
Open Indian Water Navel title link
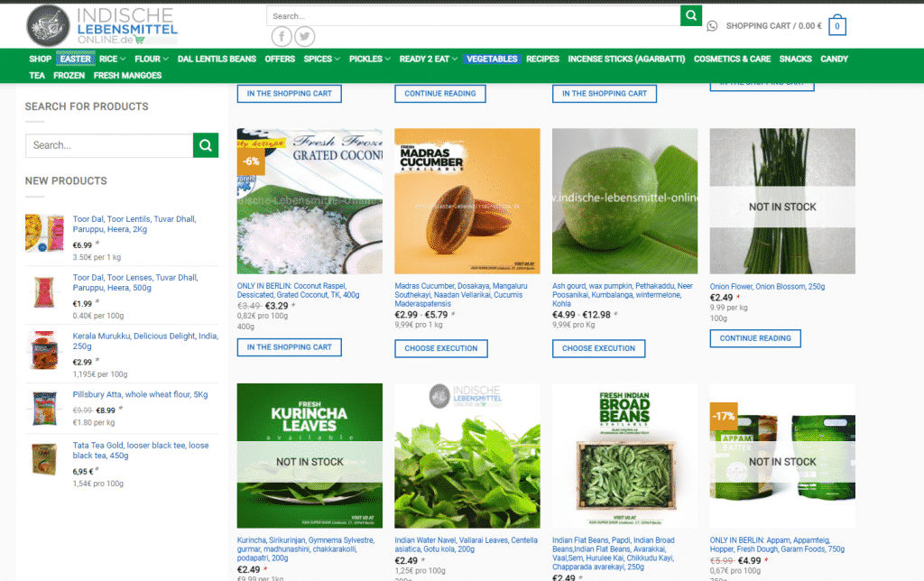point(467,545)
